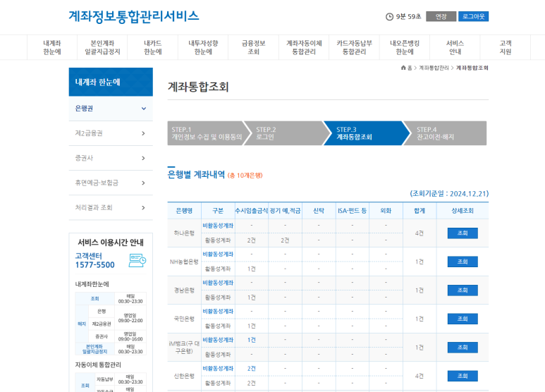Click 비활동성계좌 link in 국민은행 row

218,311
